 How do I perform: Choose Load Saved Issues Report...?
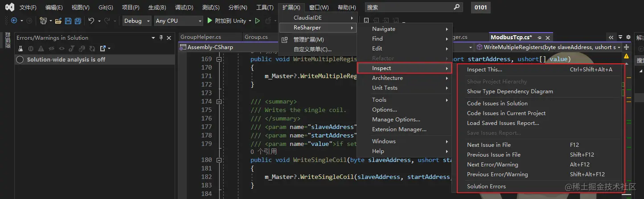point(540,123)
